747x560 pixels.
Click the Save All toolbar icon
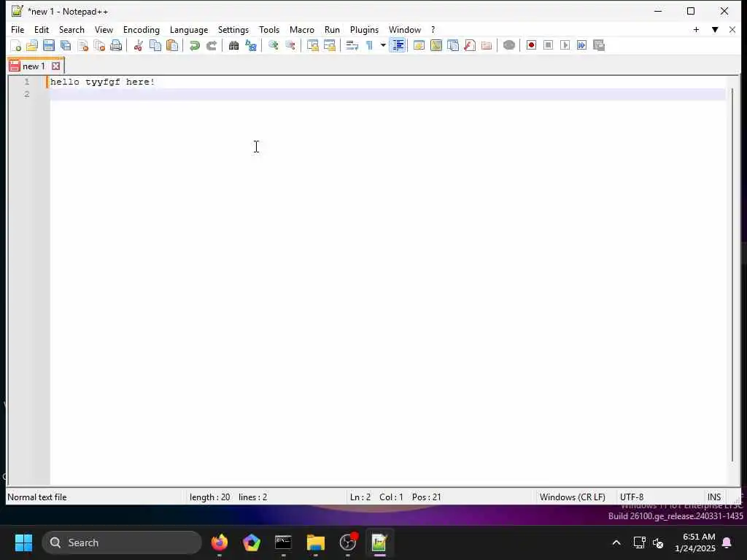(x=66, y=45)
